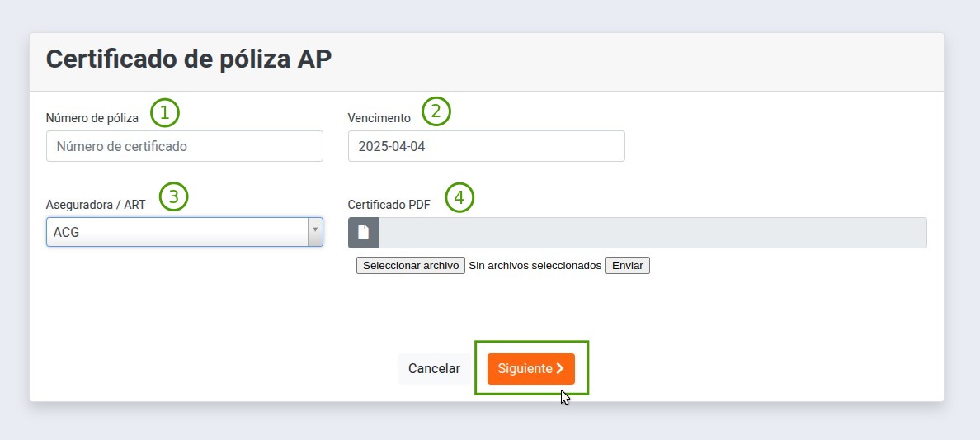
Task: Click the circled number 3 marker
Action: (x=174, y=196)
